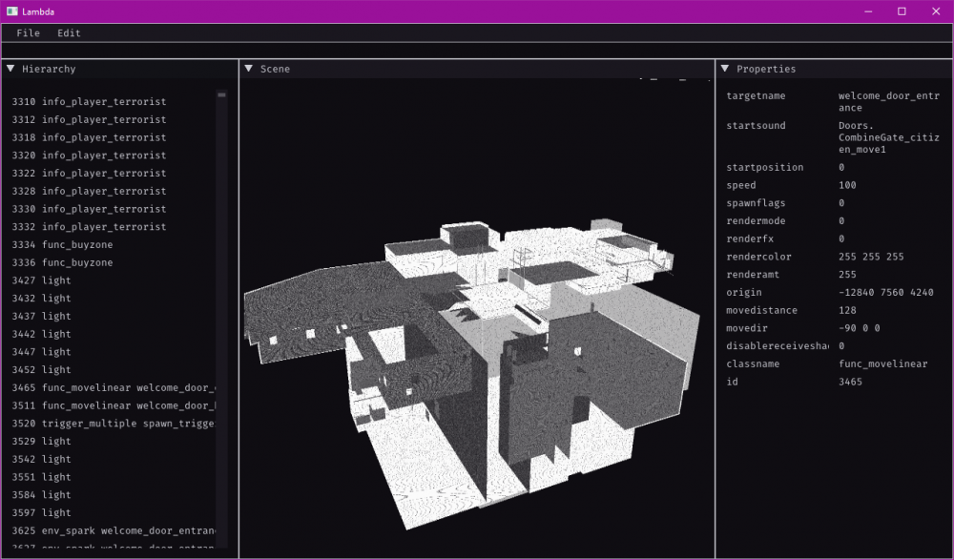The width and height of the screenshot is (954, 560).
Task: Select entity 3310 info_player_terrorist
Action: [89, 102]
